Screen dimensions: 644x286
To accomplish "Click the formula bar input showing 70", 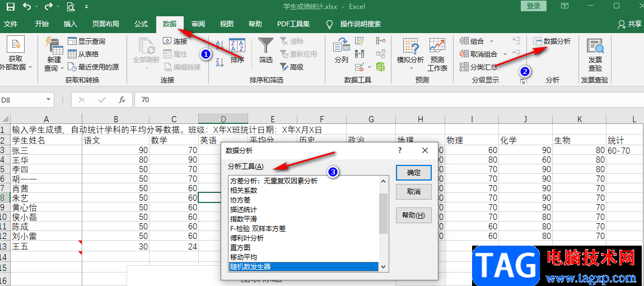I will click(x=389, y=100).
